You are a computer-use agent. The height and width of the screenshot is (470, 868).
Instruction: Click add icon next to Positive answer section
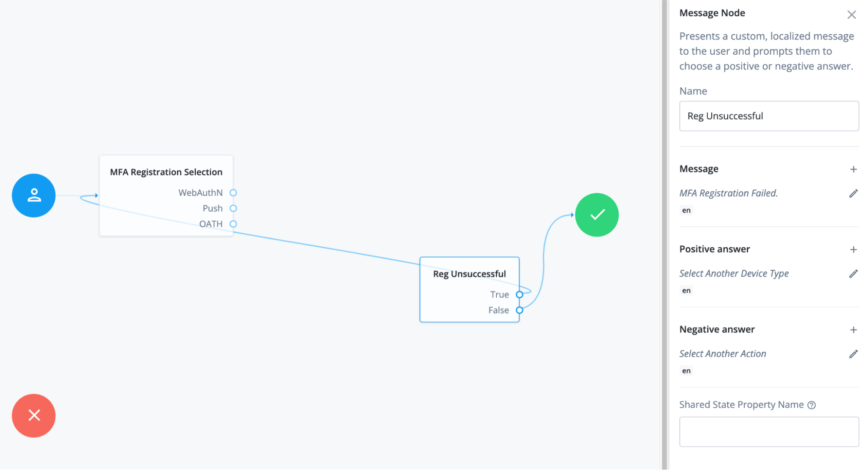tap(854, 249)
